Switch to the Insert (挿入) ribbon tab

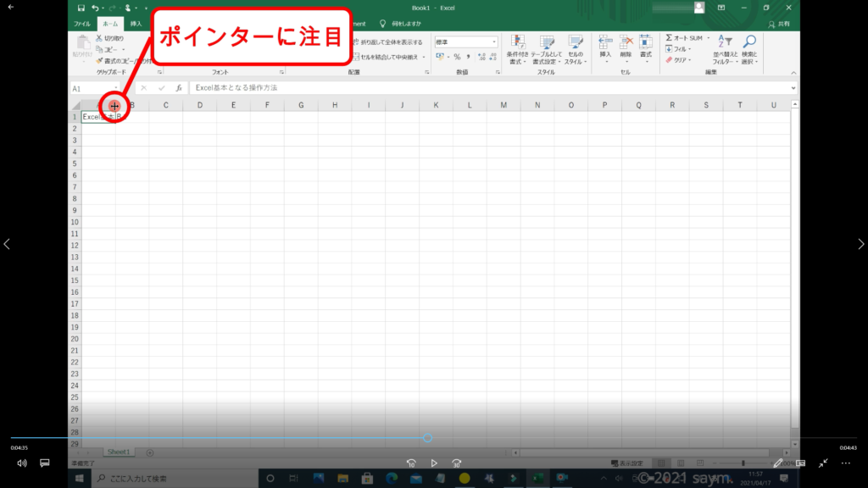tap(136, 24)
